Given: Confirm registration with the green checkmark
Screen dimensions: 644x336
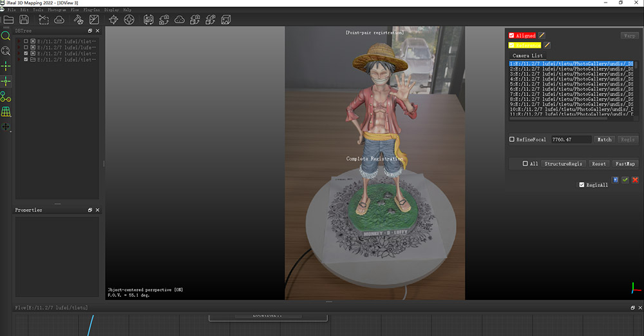Looking at the screenshot, I should pos(625,180).
